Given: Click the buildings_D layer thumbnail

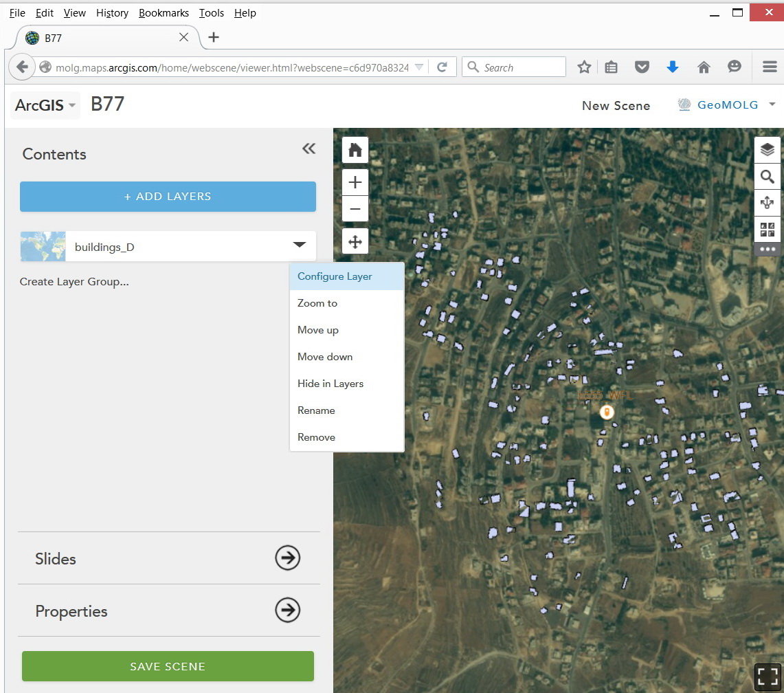Looking at the screenshot, I should click(x=43, y=246).
